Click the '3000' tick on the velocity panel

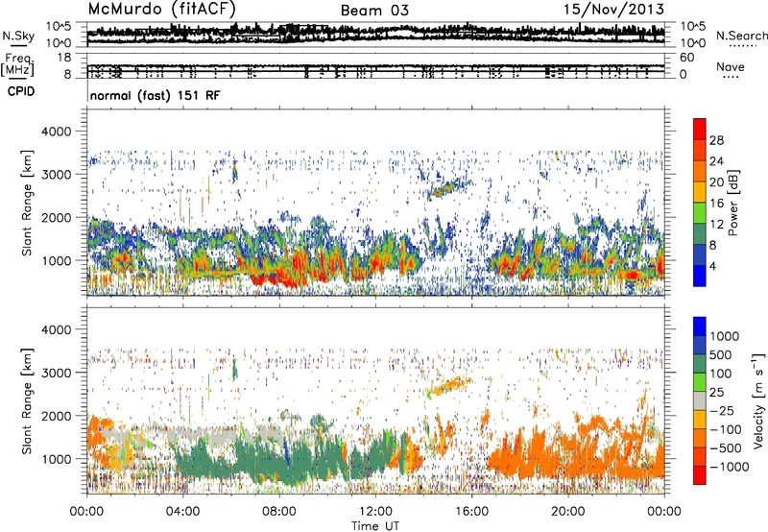[x=56, y=373]
